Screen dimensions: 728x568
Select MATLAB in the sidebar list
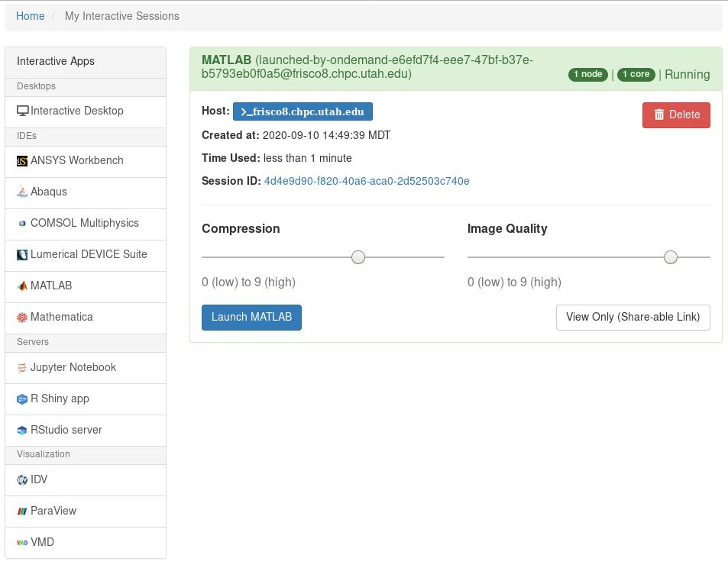click(x=86, y=287)
